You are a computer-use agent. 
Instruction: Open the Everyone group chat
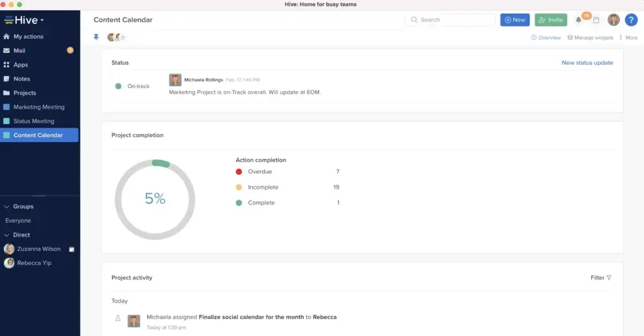18,221
